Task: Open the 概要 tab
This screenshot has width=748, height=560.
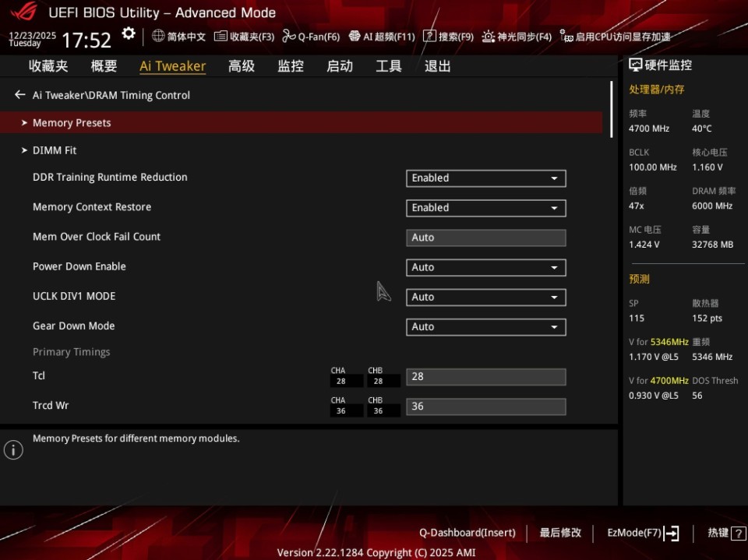Action: tap(104, 66)
